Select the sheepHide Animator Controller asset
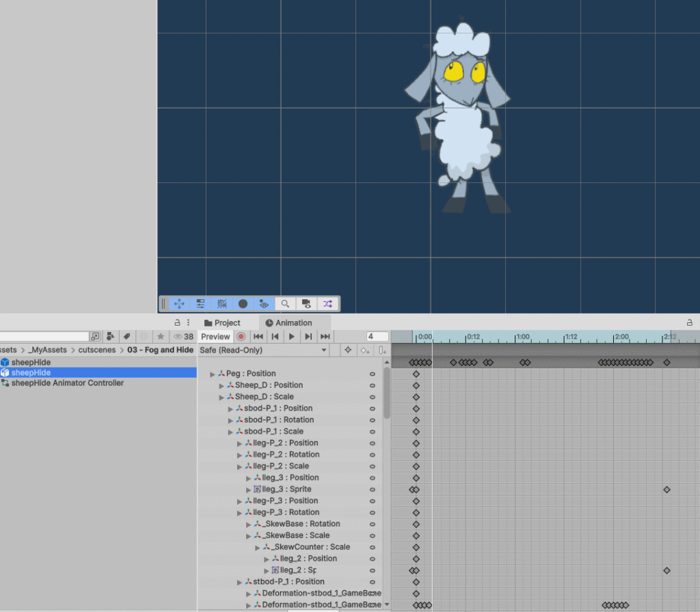This screenshot has width=700, height=612. coord(67,383)
